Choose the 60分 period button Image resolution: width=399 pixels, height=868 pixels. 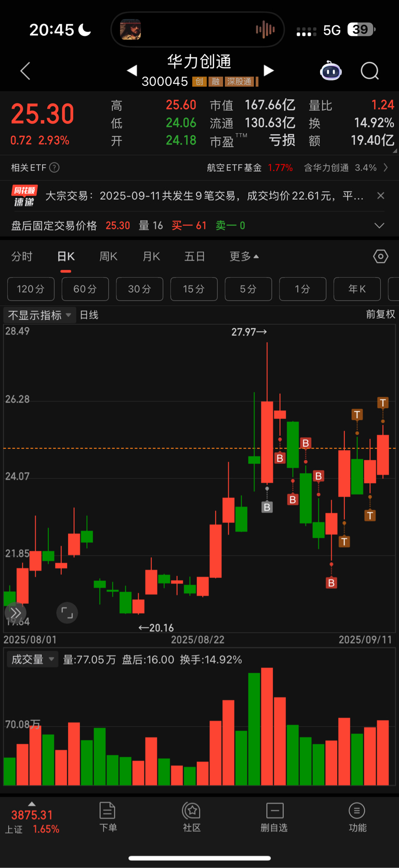[85, 289]
